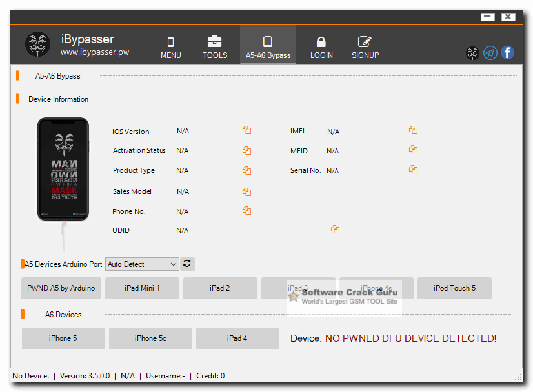Open the Facebook page icon

507,53
